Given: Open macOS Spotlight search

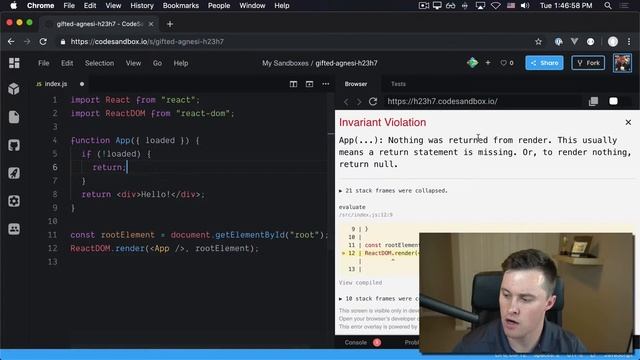Looking at the screenshot, I should point(608,6).
